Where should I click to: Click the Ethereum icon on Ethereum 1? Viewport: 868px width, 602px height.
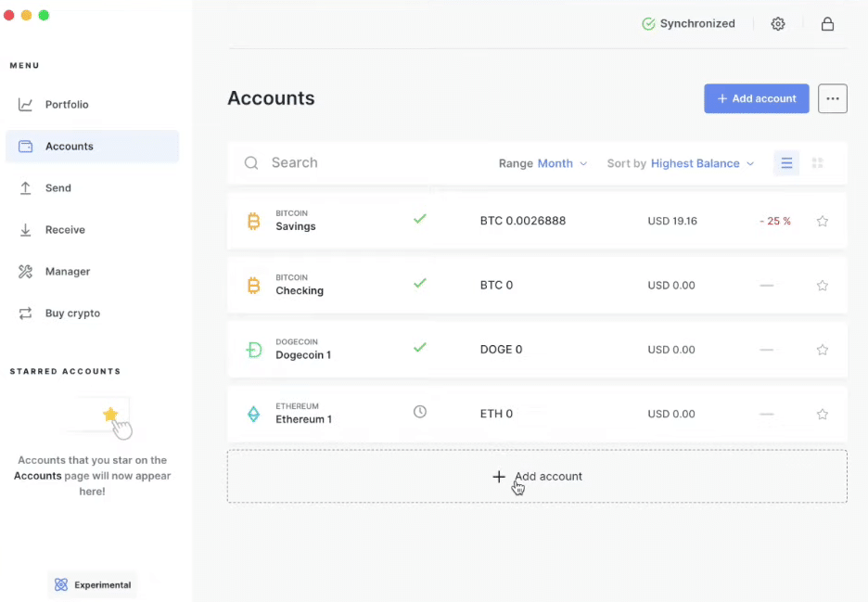(253, 414)
